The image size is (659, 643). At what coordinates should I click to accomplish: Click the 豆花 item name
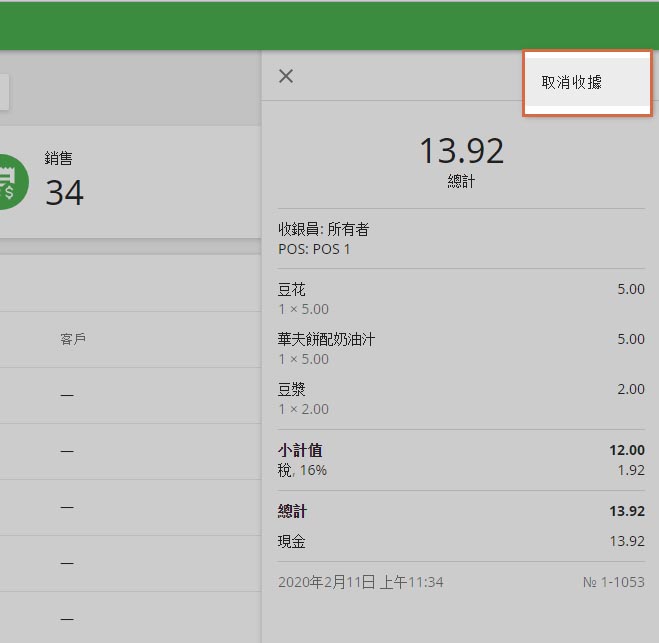pos(291,290)
